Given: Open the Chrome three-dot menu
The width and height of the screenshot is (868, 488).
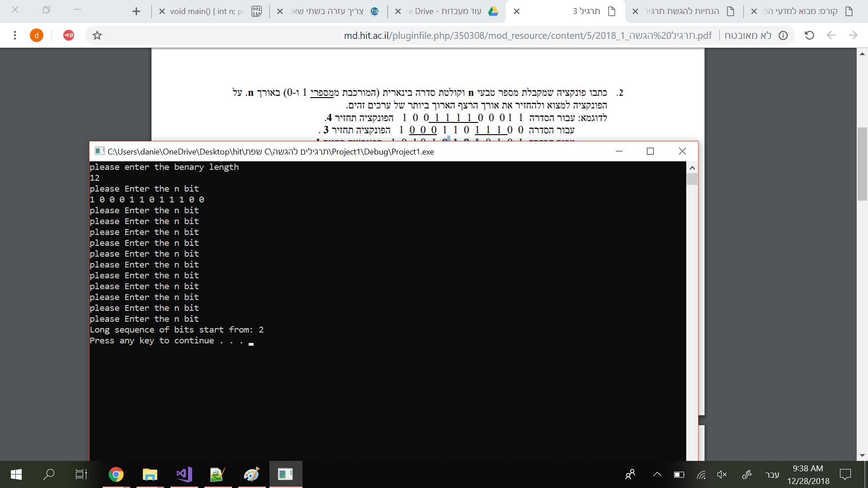Looking at the screenshot, I should point(15,35).
